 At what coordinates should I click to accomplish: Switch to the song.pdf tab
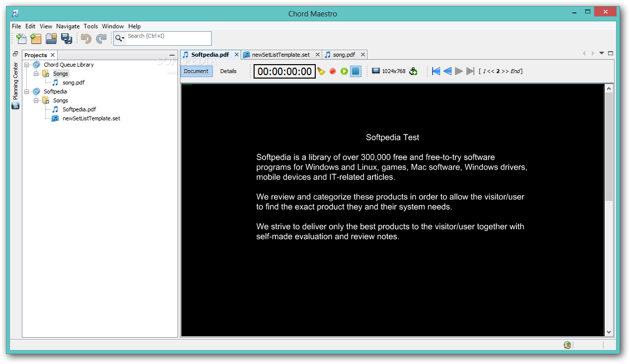click(344, 55)
